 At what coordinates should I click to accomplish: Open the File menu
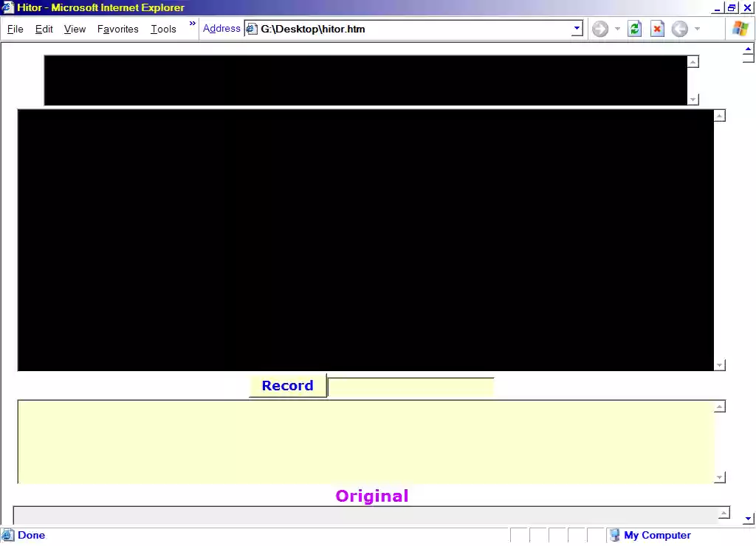tap(15, 29)
